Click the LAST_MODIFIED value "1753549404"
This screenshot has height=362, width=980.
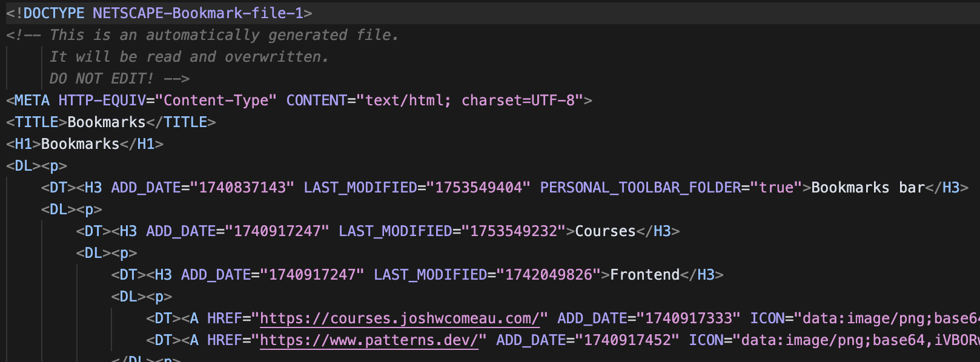[x=478, y=188]
